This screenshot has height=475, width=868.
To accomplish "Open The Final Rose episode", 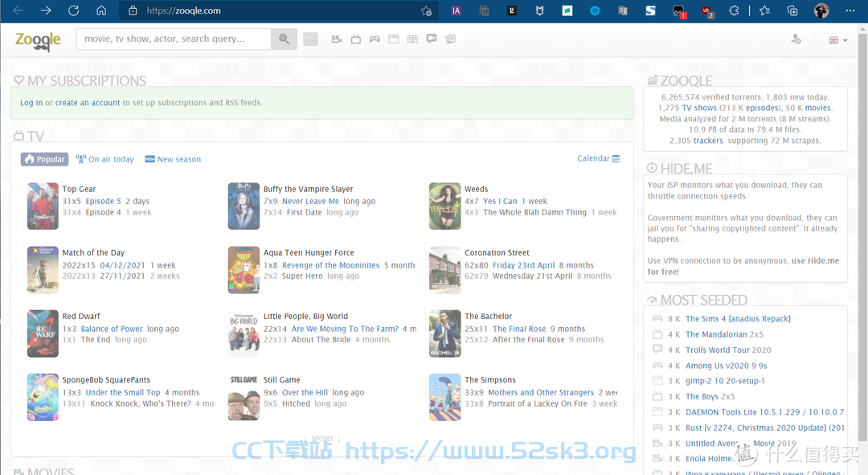I will pos(519,329).
